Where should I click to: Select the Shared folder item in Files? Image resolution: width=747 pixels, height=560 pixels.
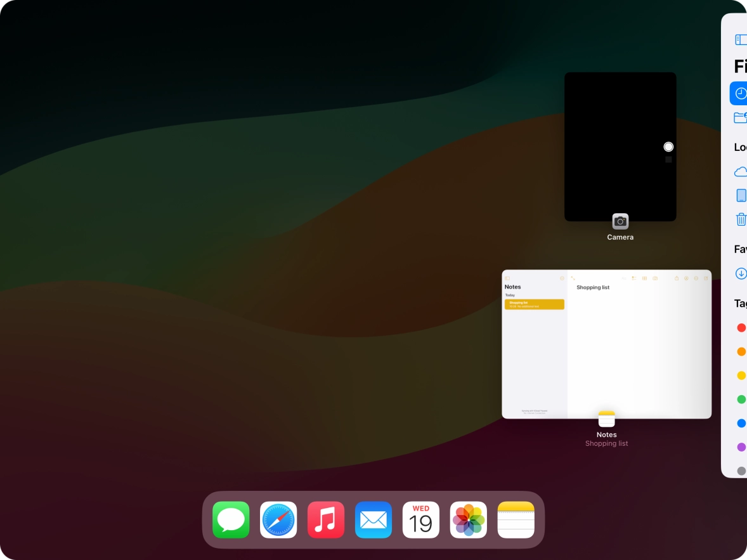(x=740, y=117)
